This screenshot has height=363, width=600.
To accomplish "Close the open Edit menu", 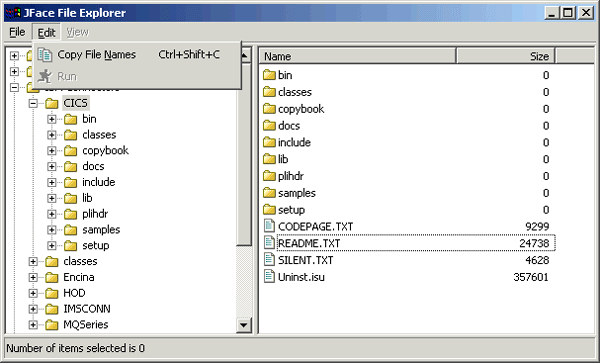I will coord(47,33).
